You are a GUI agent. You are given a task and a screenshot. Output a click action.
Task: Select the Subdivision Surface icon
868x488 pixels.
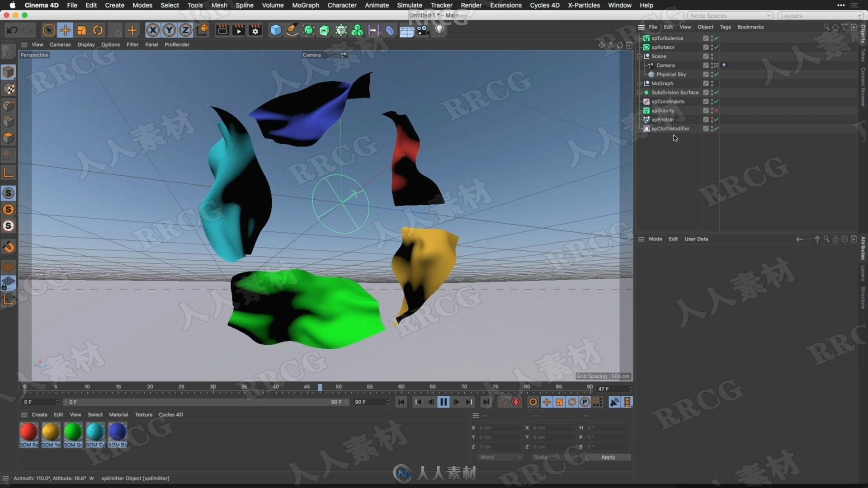(647, 92)
